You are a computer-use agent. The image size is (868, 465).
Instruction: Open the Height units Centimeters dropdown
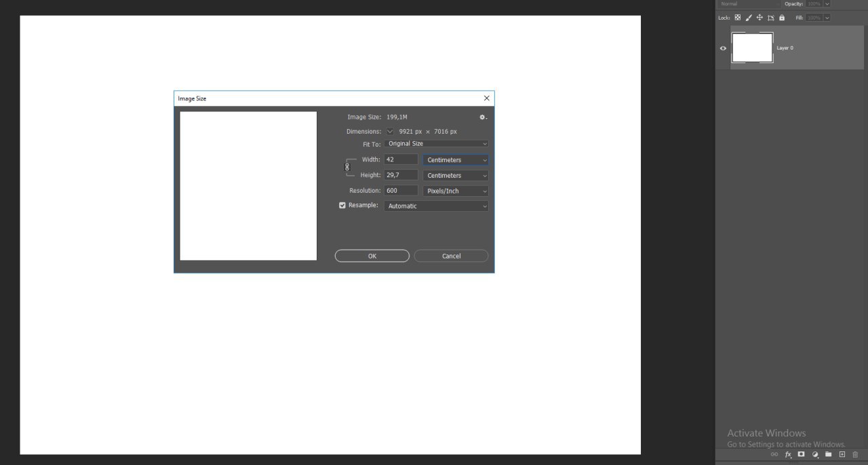[x=456, y=176]
